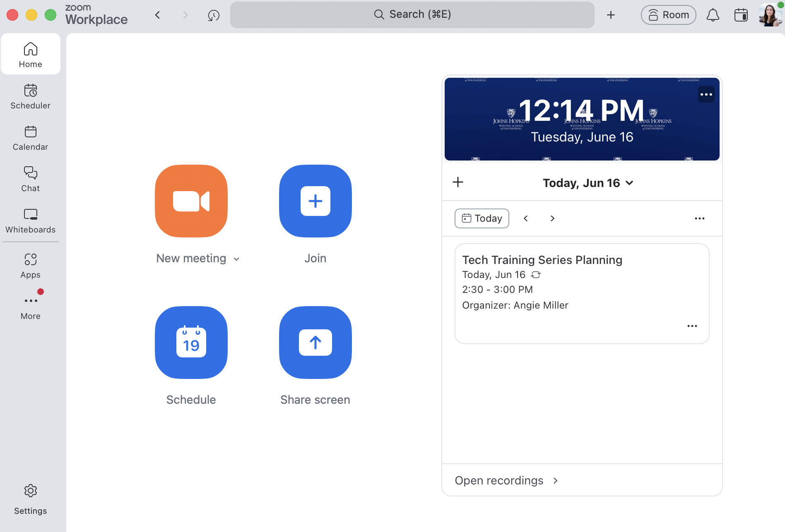
Task: Open the calendar icon beside the profile picture
Action: pos(741,15)
